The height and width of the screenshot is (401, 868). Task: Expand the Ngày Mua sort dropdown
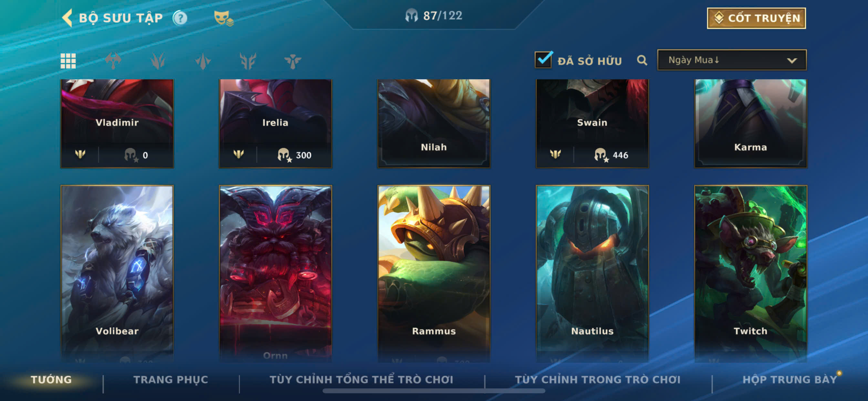pyautogui.click(x=732, y=60)
